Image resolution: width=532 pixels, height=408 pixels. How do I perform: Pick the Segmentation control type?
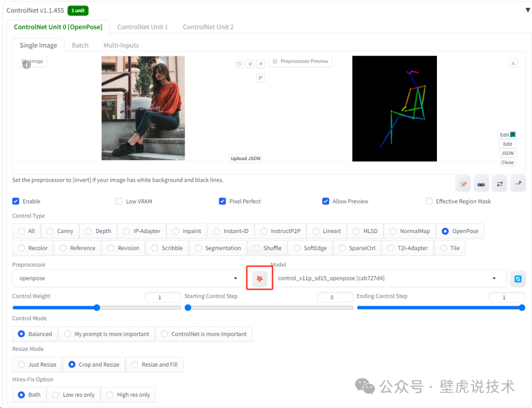(x=218, y=248)
